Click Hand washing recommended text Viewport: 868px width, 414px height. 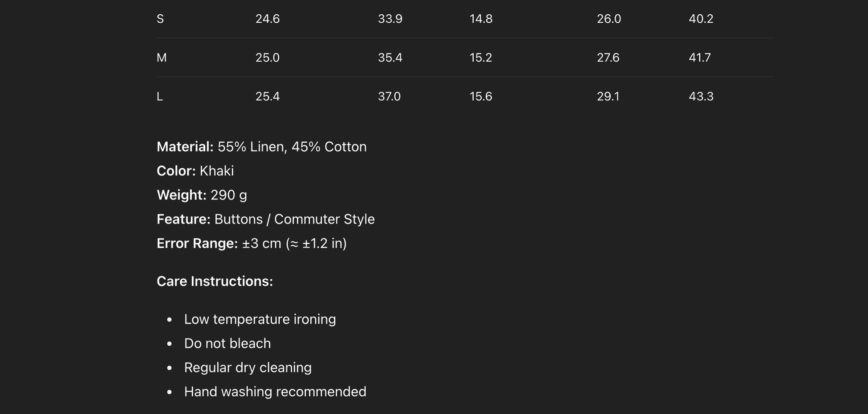[x=275, y=392]
